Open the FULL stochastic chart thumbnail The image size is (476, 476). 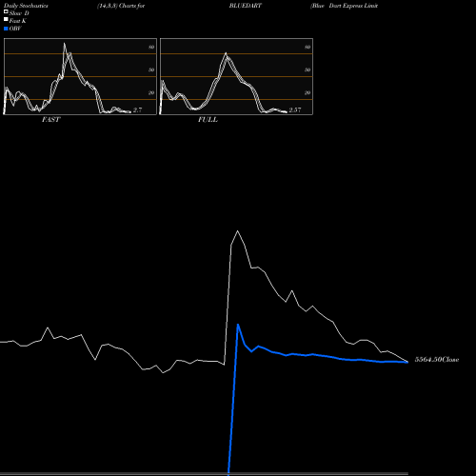pyautogui.click(x=236, y=76)
